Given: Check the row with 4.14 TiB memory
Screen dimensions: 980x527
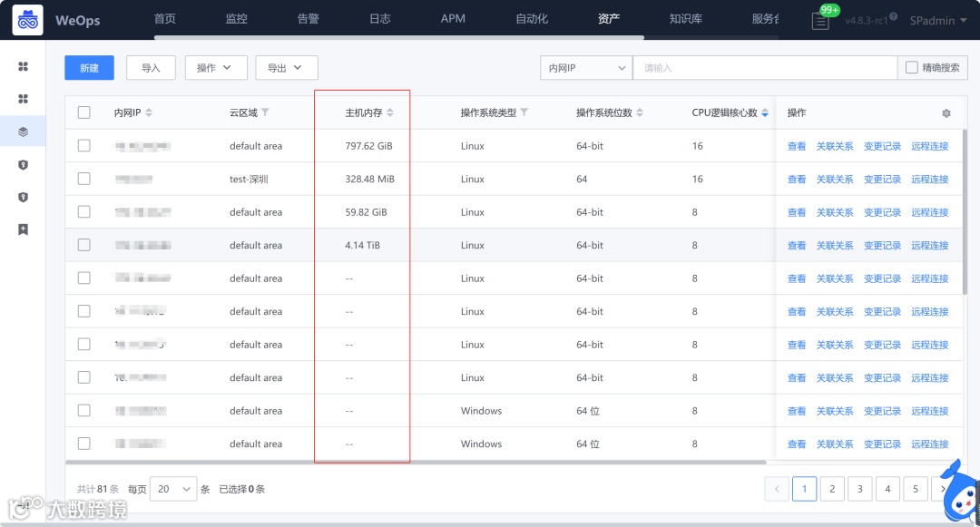Looking at the screenshot, I should tap(83, 245).
